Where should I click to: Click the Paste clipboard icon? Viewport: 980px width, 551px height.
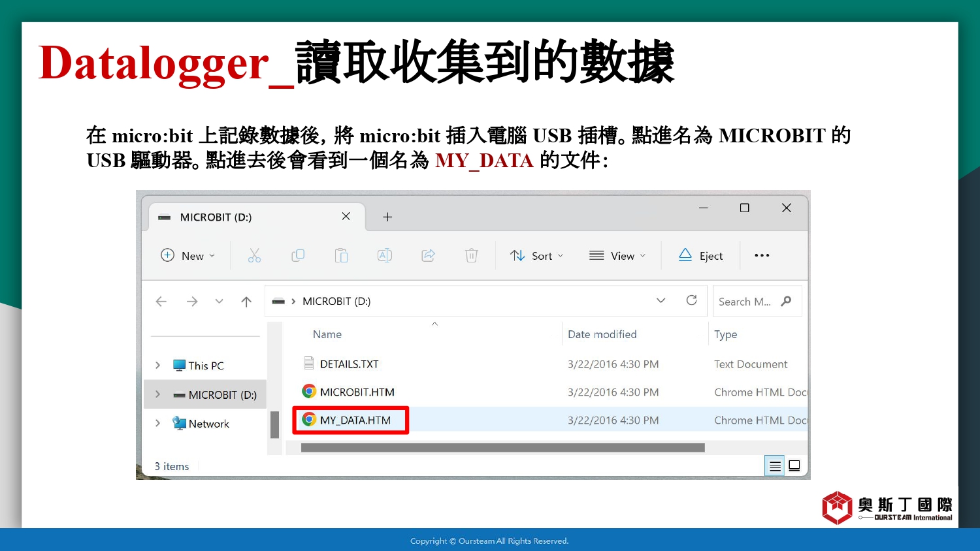coord(341,256)
